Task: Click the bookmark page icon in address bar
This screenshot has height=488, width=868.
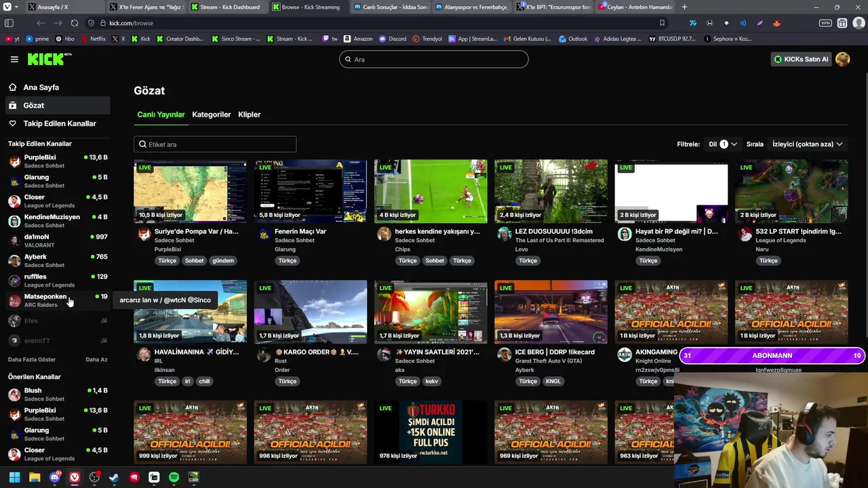Action: tap(663, 23)
